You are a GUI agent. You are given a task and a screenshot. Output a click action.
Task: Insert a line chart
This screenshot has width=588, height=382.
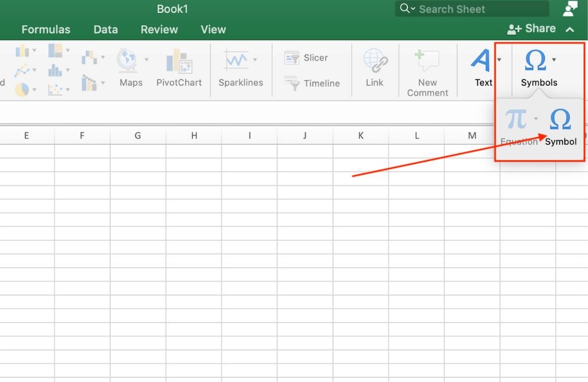(22, 69)
